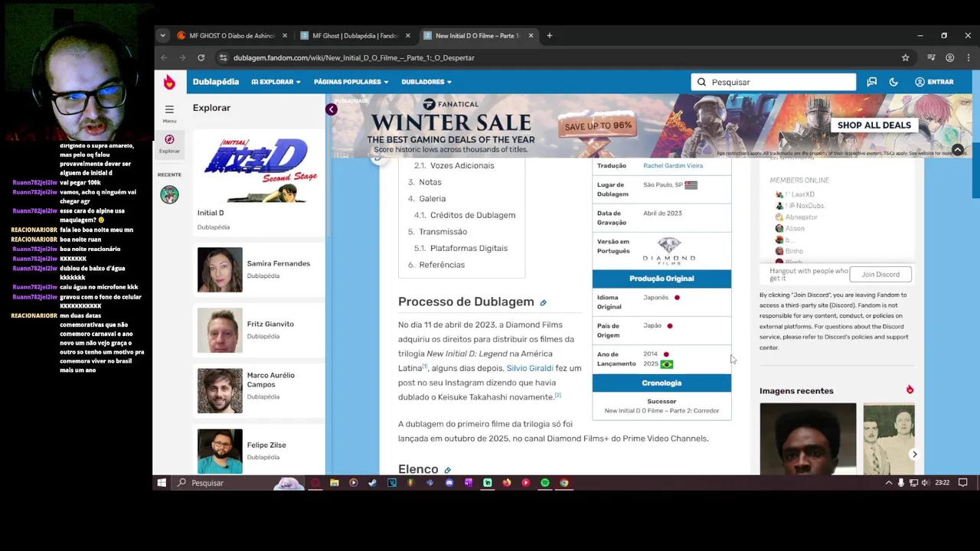The width and height of the screenshot is (980, 551).
Task: Open the Chrome profile avatar icon
Action: (x=949, y=57)
